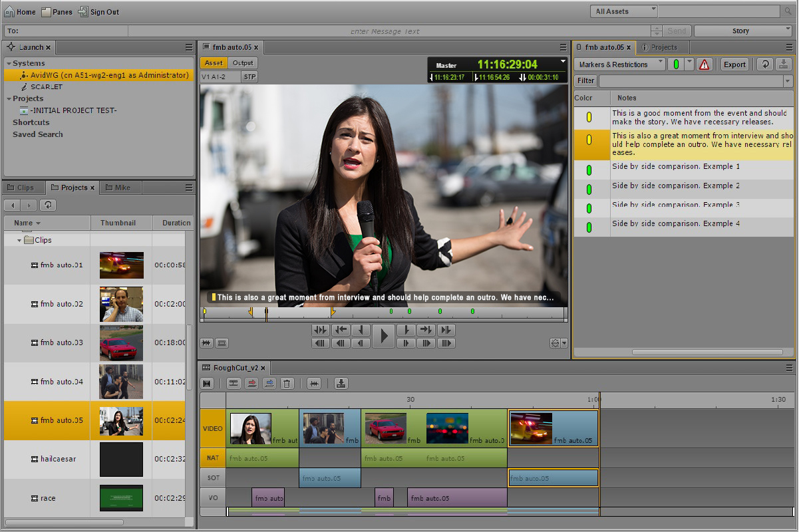The width and height of the screenshot is (799, 532).
Task: Click Clear In/Out marks button top-left transport
Action: 321,330
